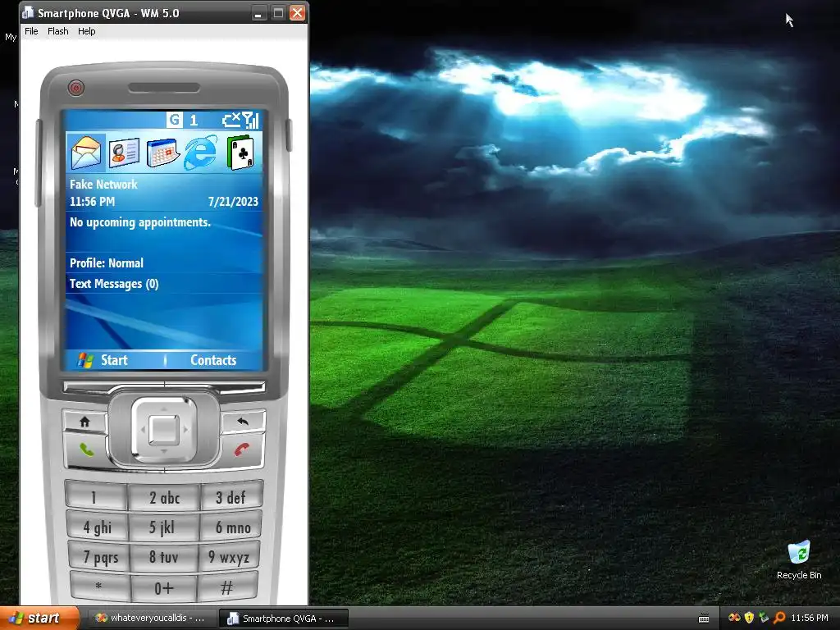Click keypad key 9 wxyz
Screen dimensions: 840x630
point(229,557)
